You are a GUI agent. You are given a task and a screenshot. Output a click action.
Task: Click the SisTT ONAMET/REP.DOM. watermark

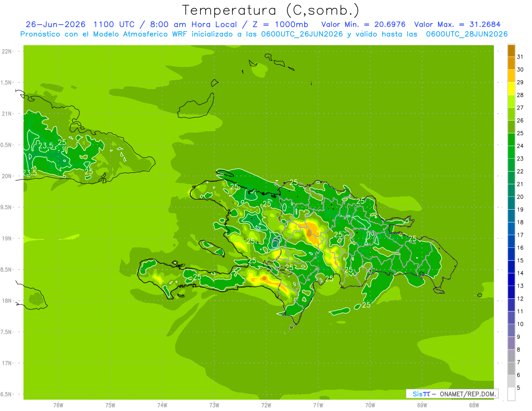point(452,394)
